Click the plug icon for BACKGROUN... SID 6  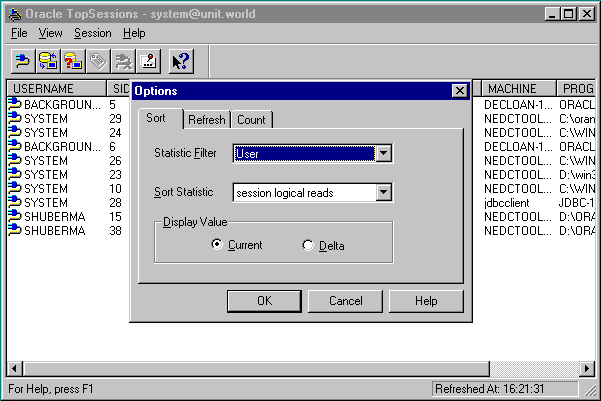click(x=15, y=146)
